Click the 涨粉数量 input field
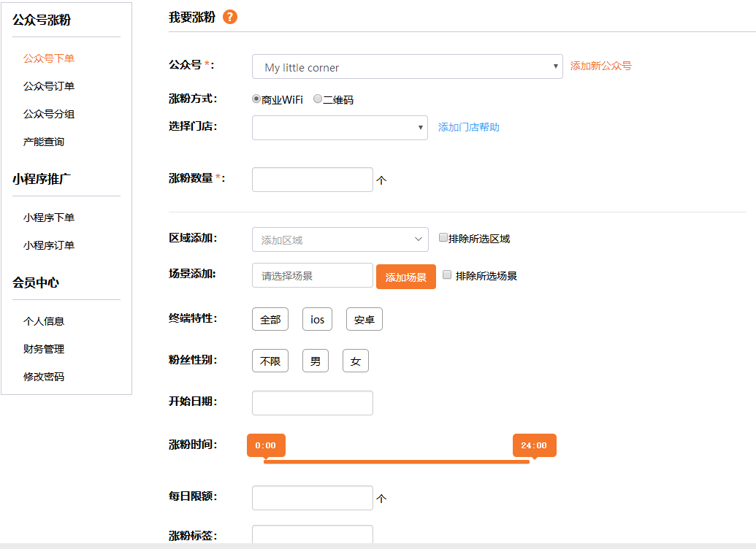The width and height of the screenshot is (756, 549). (x=312, y=180)
